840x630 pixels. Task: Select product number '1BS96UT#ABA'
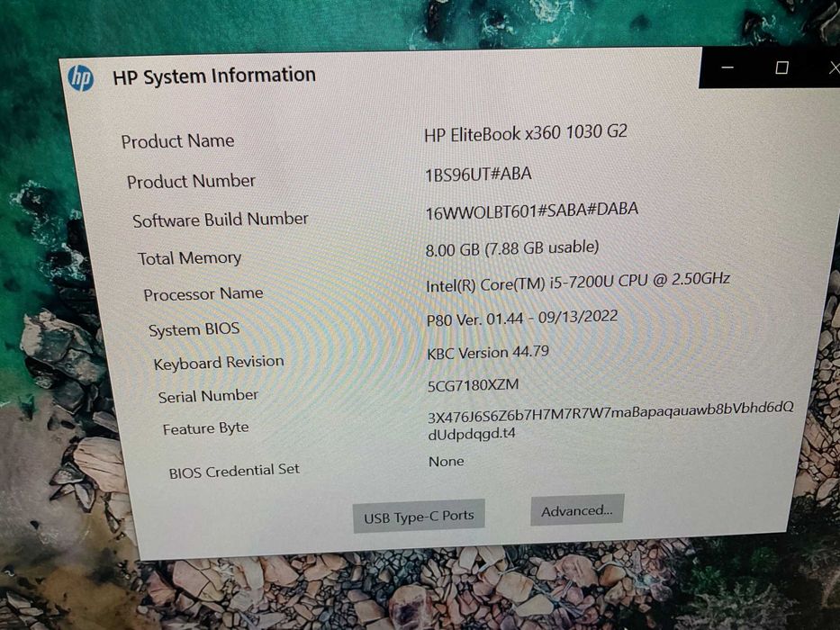(x=478, y=175)
